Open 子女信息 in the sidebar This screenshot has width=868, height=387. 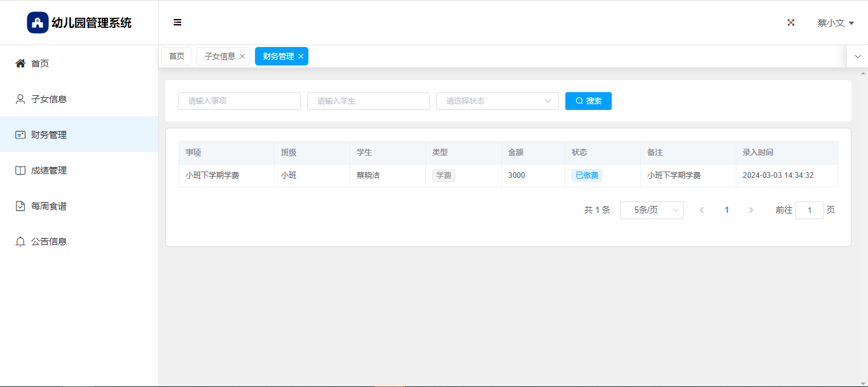click(x=48, y=99)
